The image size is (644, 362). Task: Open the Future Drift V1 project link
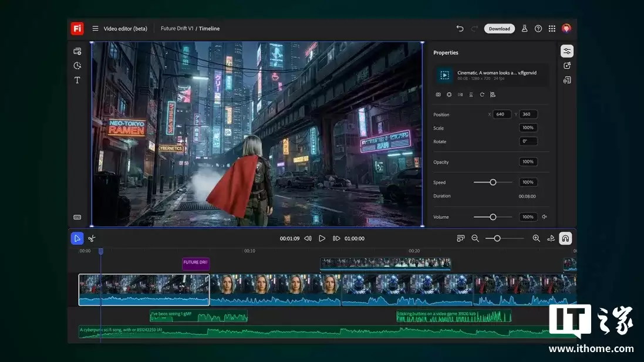pos(177,28)
